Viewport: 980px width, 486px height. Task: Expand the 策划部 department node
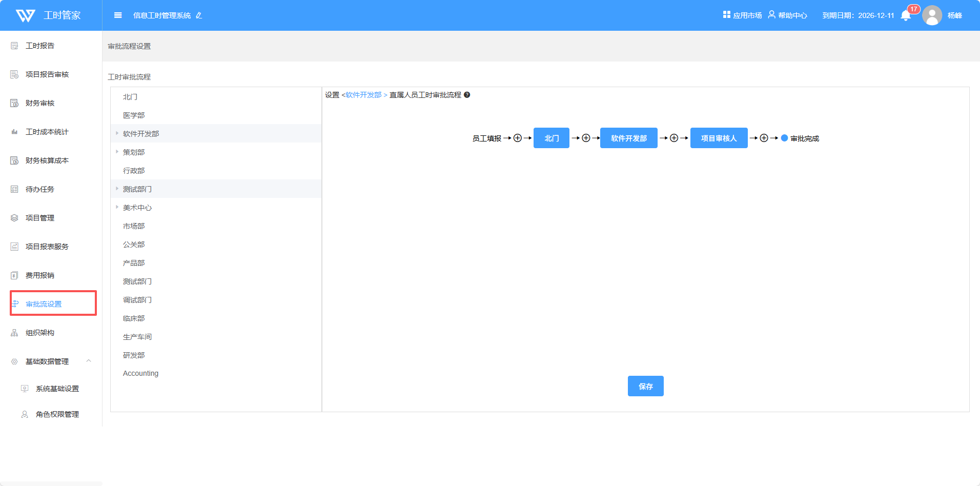[x=117, y=152]
